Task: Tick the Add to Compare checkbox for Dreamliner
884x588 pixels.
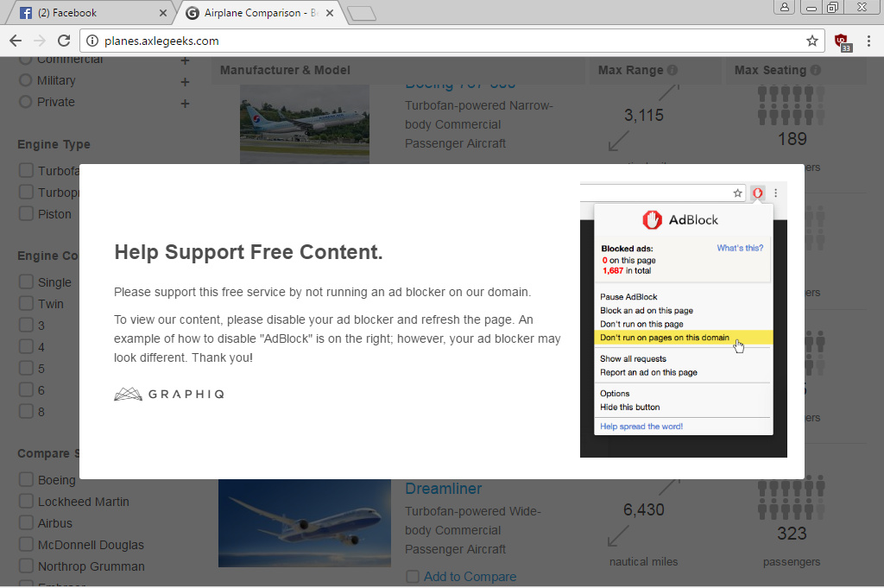Action: point(413,577)
